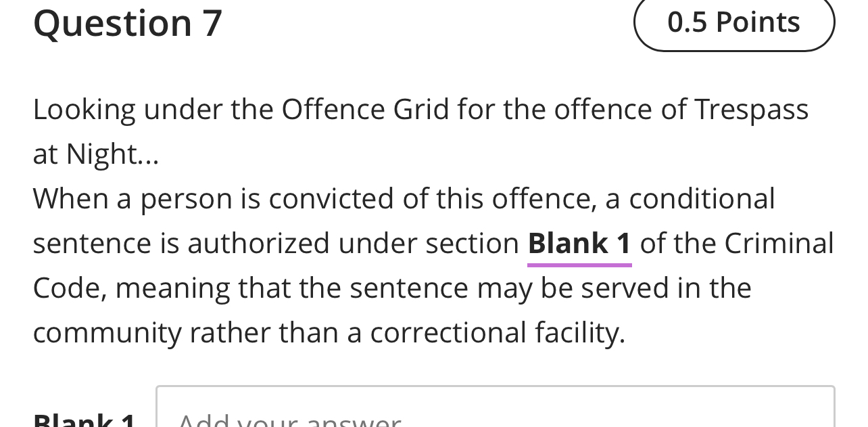This screenshot has width=868, height=427.
Task: Select the Question 7 heading
Action: click(x=127, y=22)
